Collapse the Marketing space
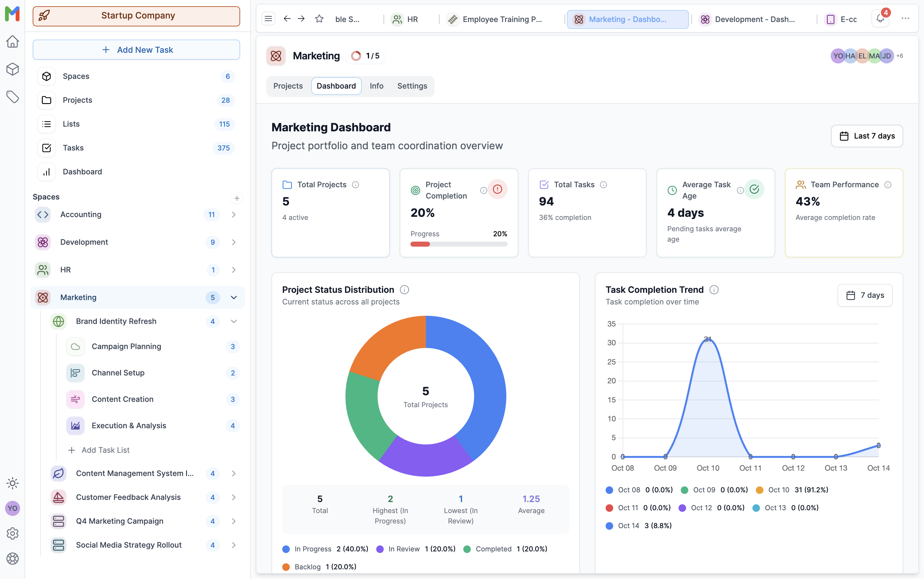This screenshot has height=580, width=924. tap(234, 298)
